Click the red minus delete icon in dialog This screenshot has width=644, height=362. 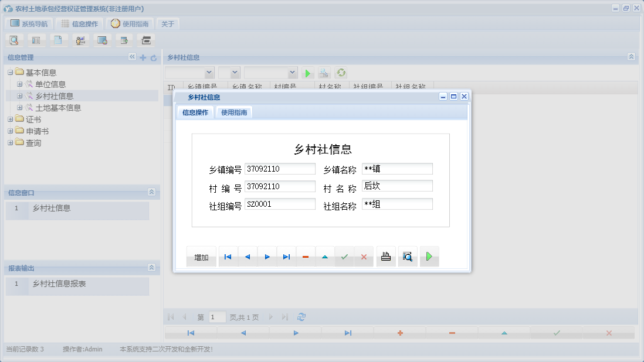[306, 257]
